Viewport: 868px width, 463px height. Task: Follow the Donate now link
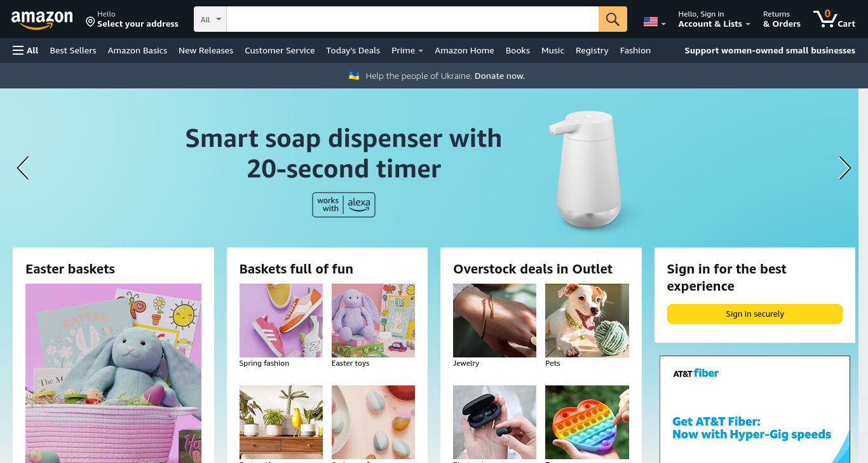coord(499,76)
